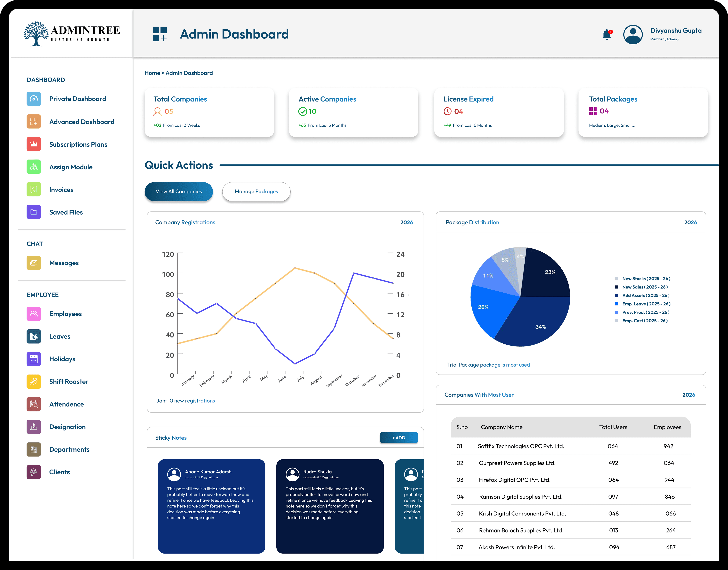
Task: Click the Active Companies checkmark icon
Action: [x=303, y=111]
